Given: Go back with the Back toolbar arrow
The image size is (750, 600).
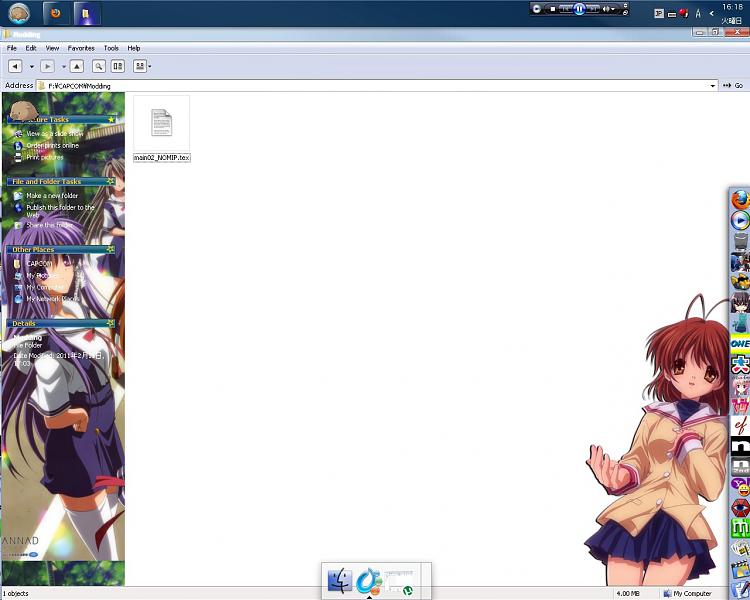Looking at the screenshot, I should pos(15,66).
